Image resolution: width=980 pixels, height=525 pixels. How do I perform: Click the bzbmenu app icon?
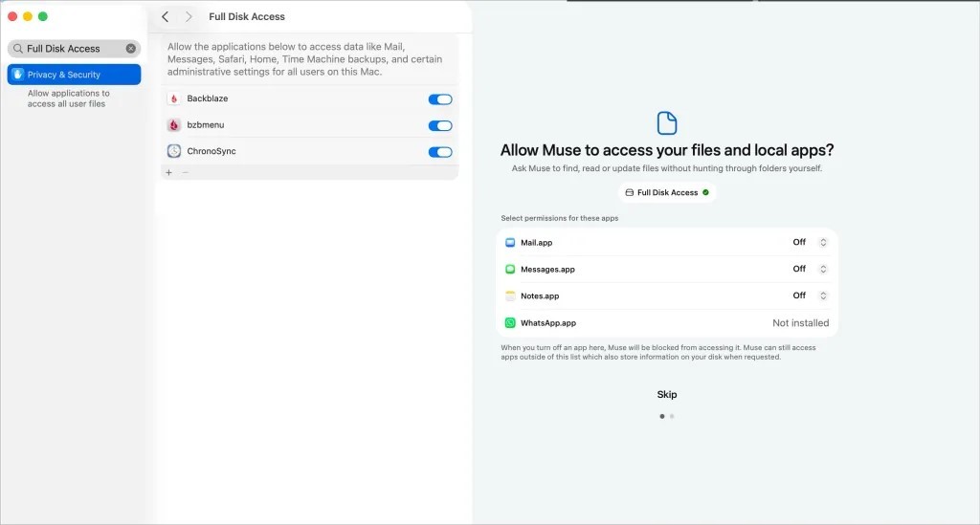[174, 125]
